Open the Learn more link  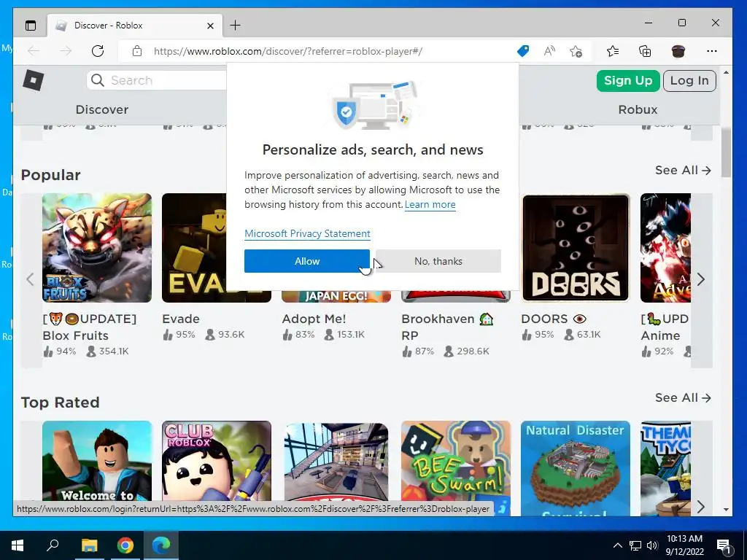coord(430,205)
